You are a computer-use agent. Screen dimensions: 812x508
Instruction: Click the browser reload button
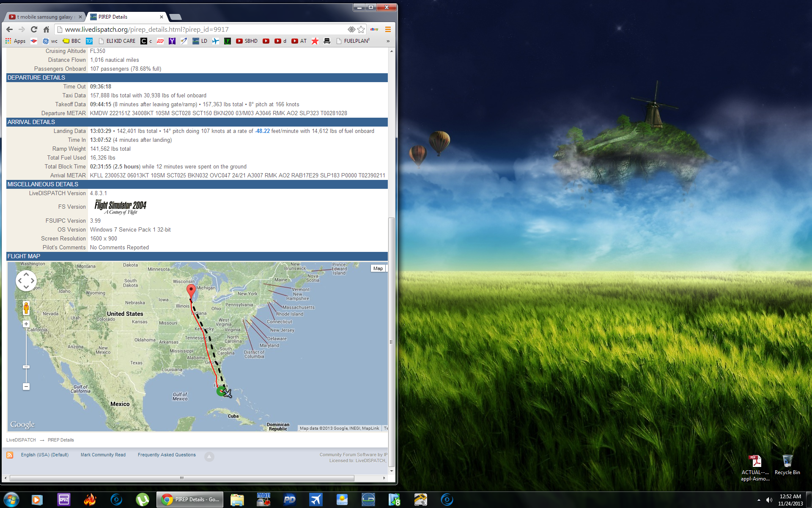(x=34, y=29)
